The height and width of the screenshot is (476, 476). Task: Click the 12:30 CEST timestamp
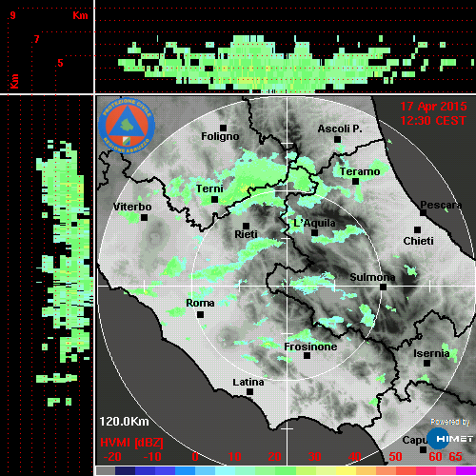click(x=433, y=121)
